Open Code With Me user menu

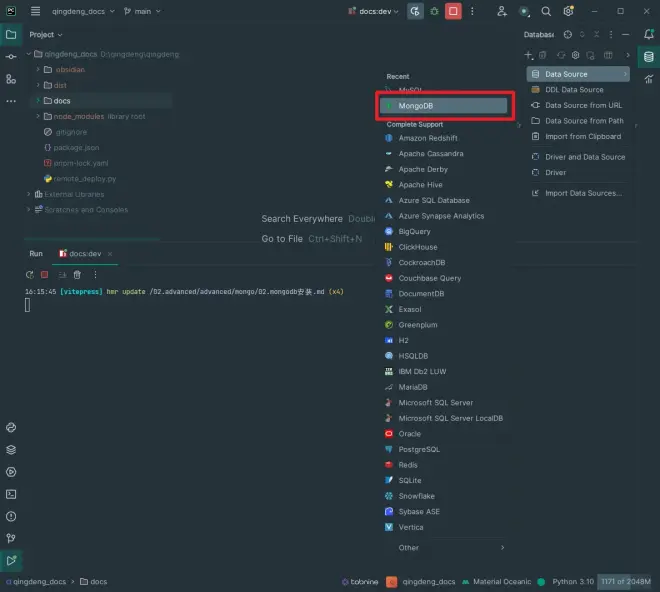tap(501, 11)
